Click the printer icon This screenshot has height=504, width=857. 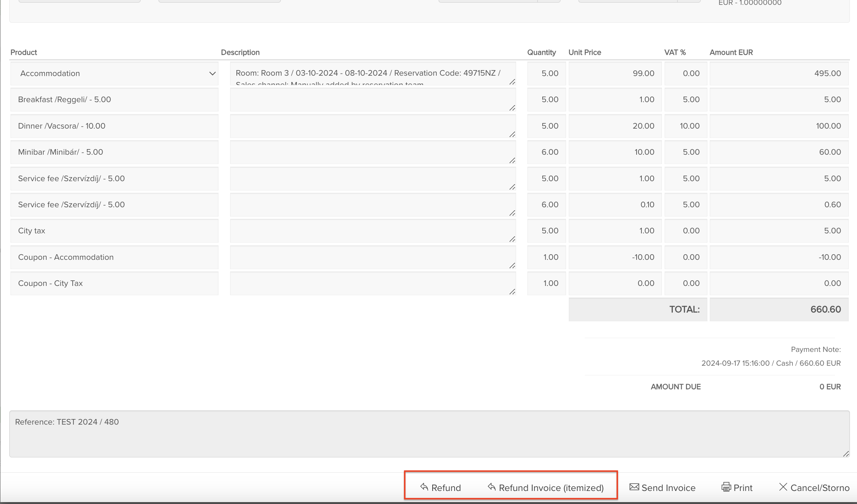point(726,487)
